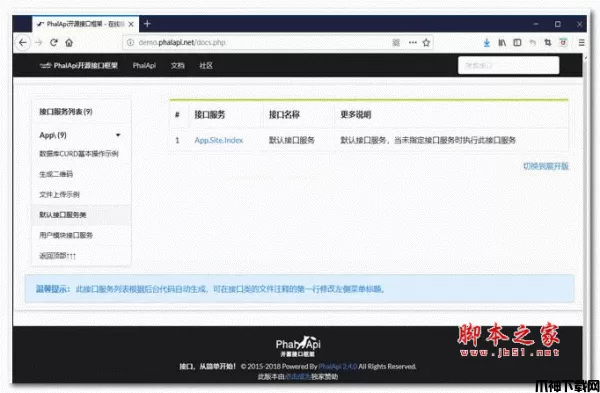This screenshot has width=600, height=393.
Task: Click the PhalApi 2.4.0 footer link
Action: 338,366
